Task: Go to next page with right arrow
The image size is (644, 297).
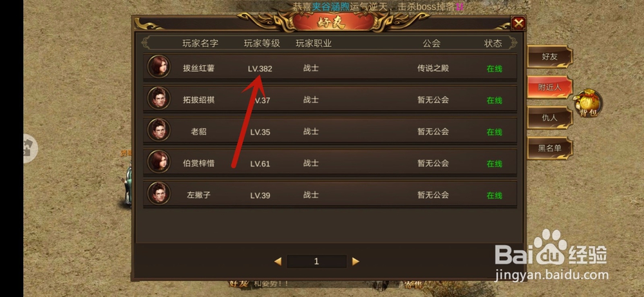Action: tap(355, 262)
